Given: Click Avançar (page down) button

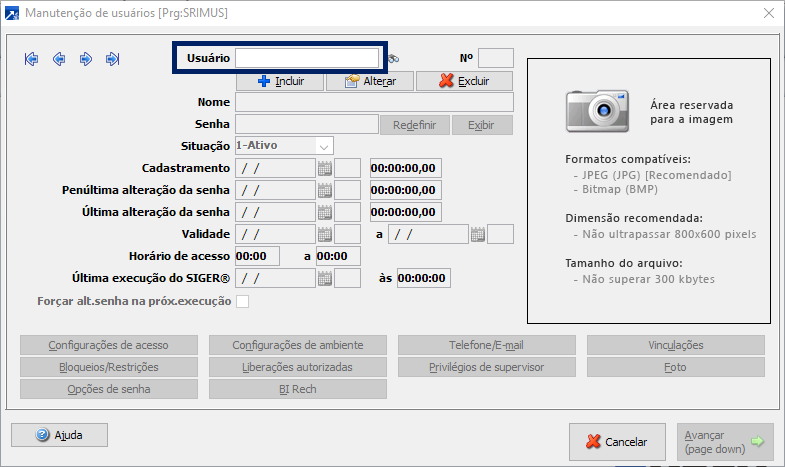Looking at the screenshot, I should [725, 442].
